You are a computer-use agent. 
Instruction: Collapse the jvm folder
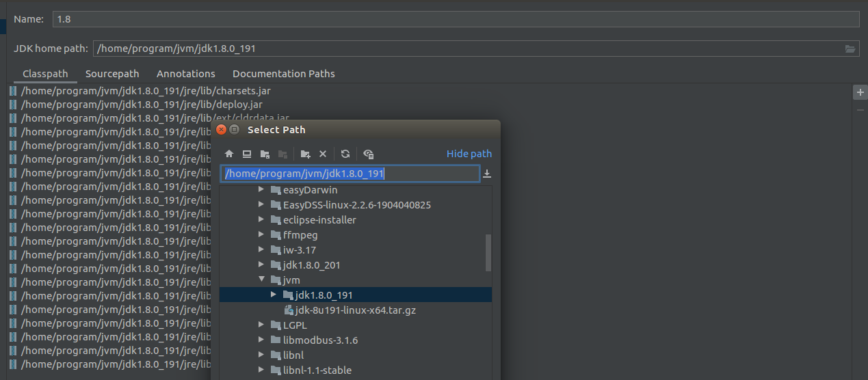coord(261,280)
